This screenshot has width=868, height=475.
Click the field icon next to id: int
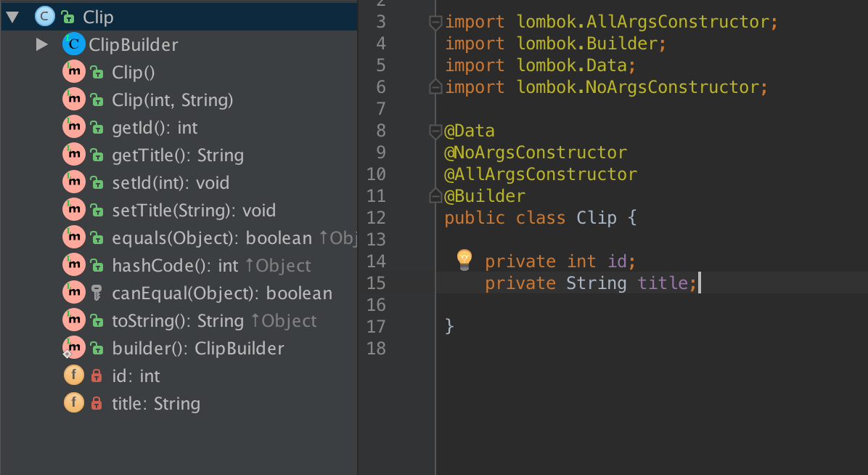(73, 376)
